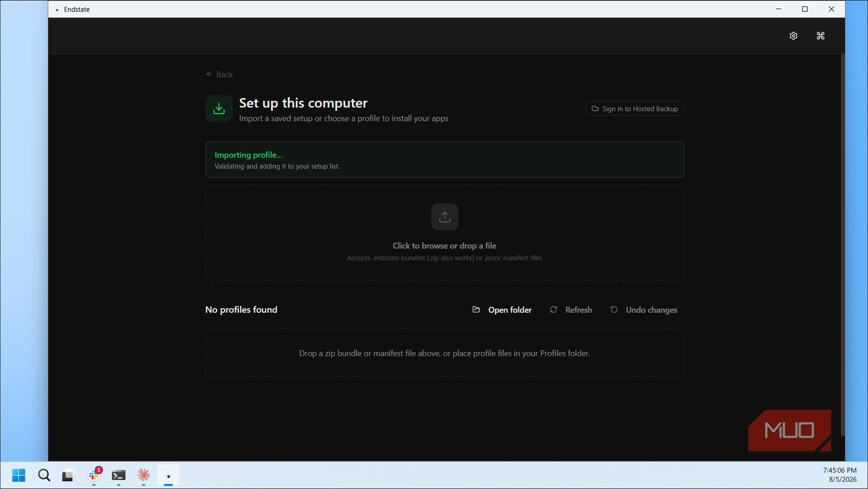
Task: Open Task View on the taskbar
Action: point(69,475)
